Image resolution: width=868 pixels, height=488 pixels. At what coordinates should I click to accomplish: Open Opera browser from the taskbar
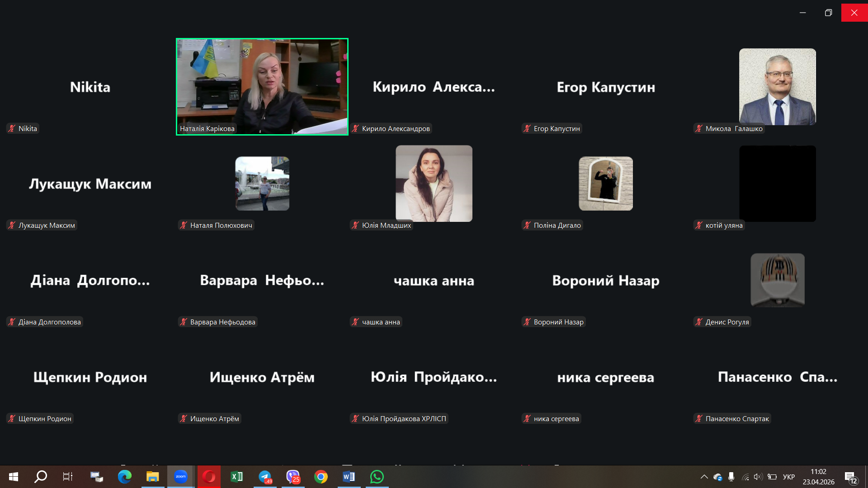click(x=209, y=477)
